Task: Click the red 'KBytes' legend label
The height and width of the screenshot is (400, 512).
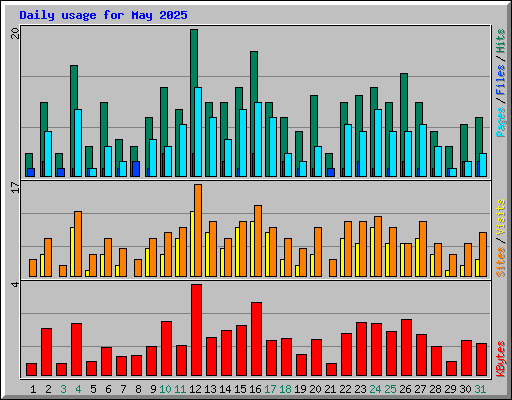Action: (x=500, y=359)
